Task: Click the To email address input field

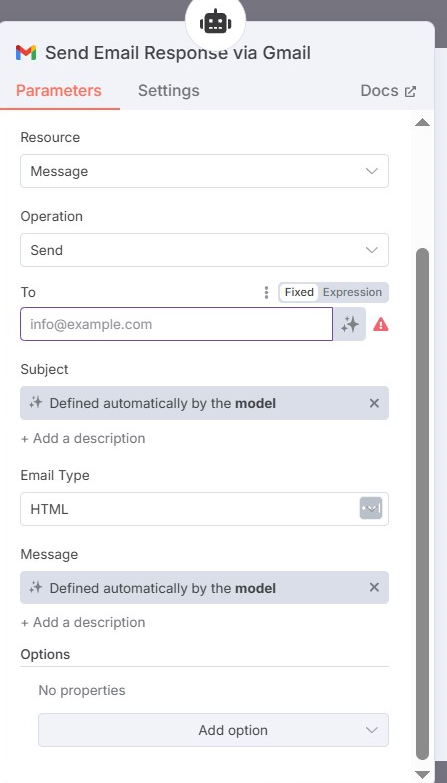Action: [176, 325]
